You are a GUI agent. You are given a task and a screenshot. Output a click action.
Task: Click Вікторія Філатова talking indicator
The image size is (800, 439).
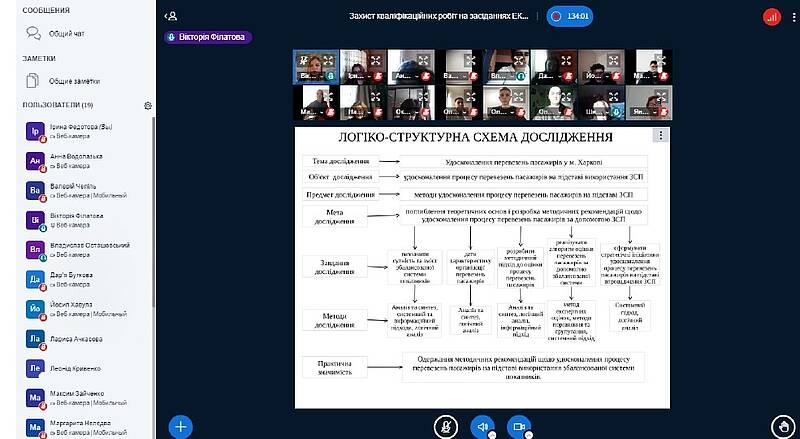tap(208, 37)
